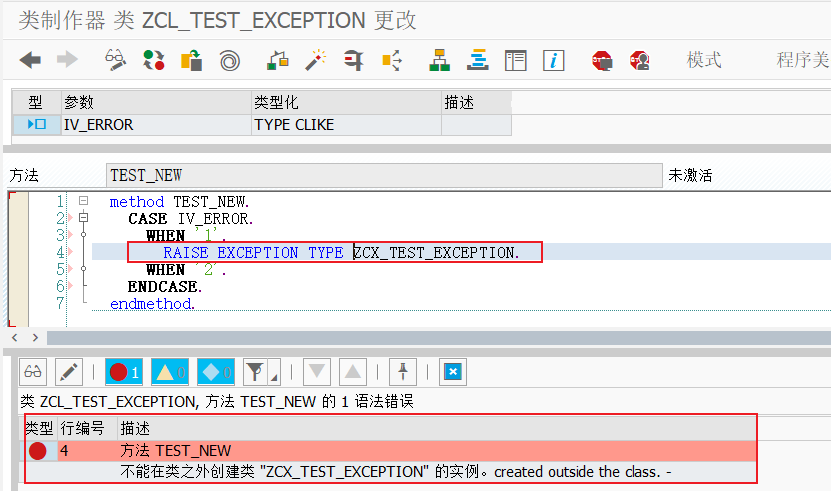
Task: Click the pin icon in the error panel
Action: pos(403,372)
